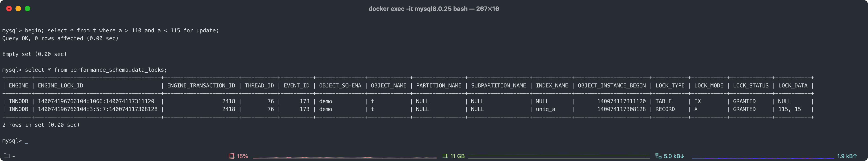Click the select from data_locks command line
This screenshot has height=161, width=868.
[x=85, y=70]
